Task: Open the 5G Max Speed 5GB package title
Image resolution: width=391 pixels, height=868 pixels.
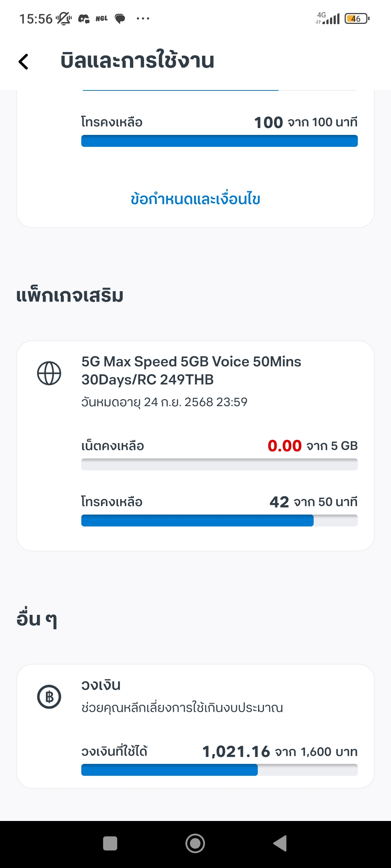Action: point(191,370)
